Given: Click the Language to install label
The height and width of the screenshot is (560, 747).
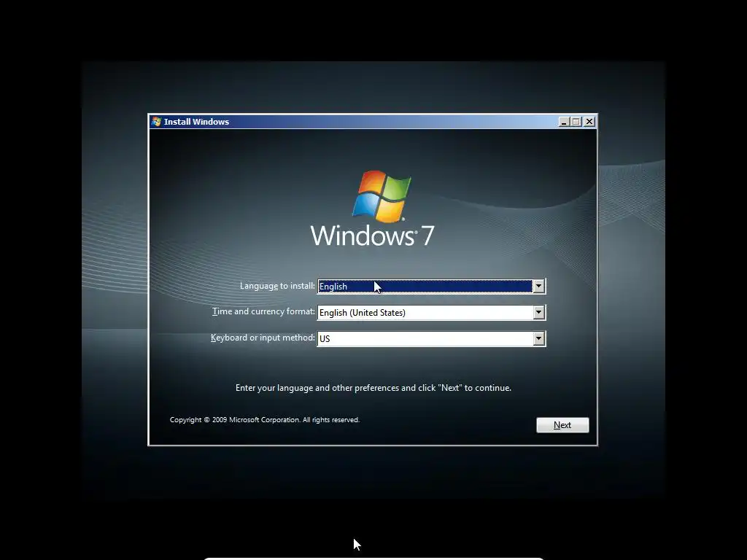Looking at the screenshot, I should tap(277, 286).
